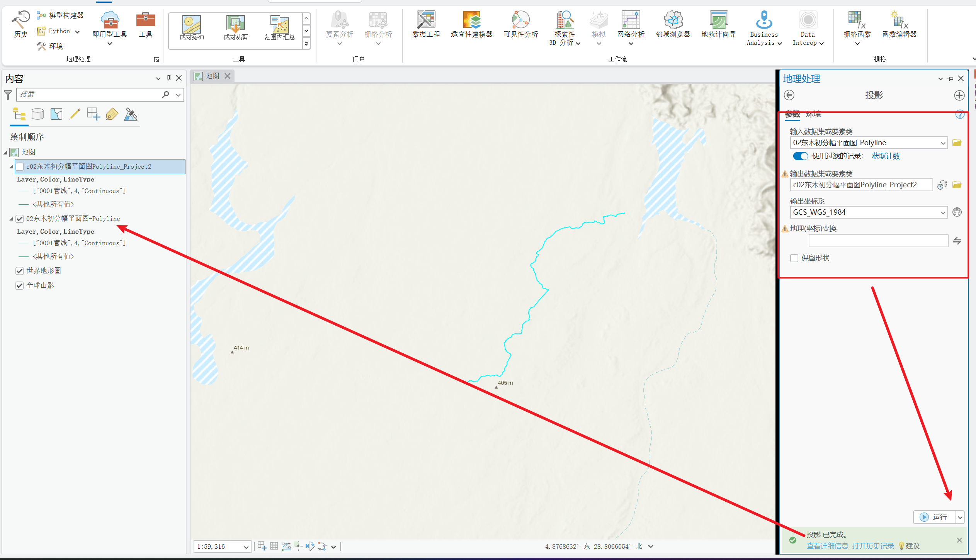
Task: Switch to list by data source icon
Action: [37, 114]
